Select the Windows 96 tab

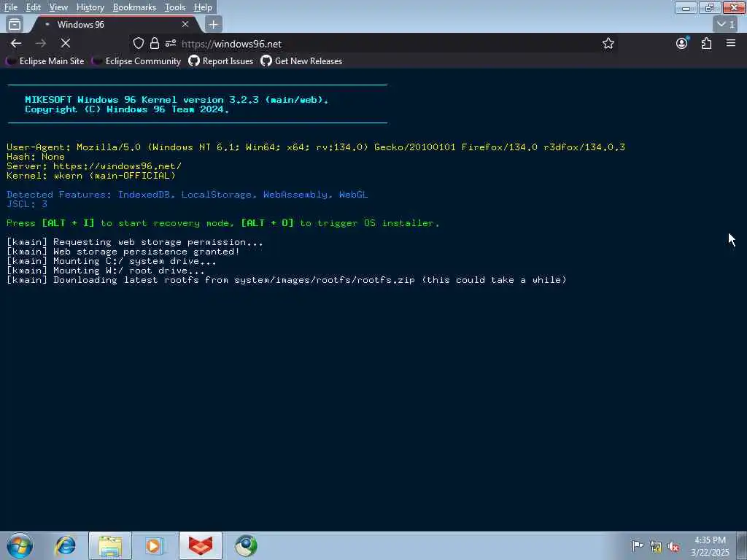pos(115,24)
